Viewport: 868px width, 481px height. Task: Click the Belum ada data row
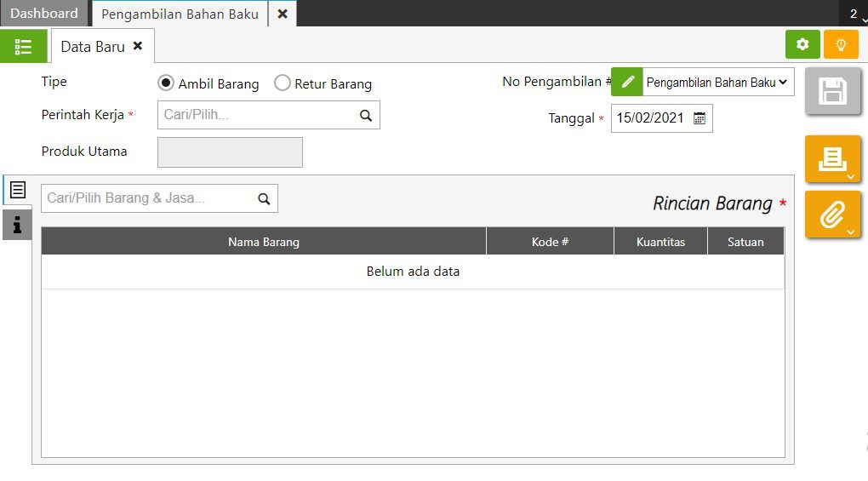[413, 272]
